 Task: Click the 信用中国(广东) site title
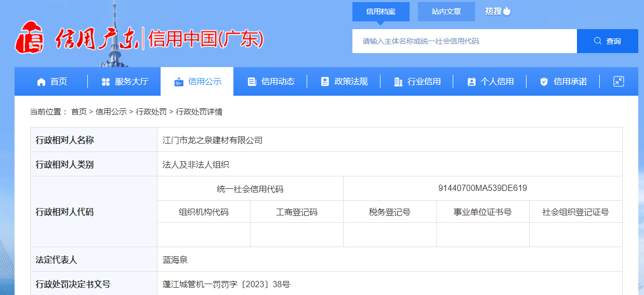(x=206, y=39)
